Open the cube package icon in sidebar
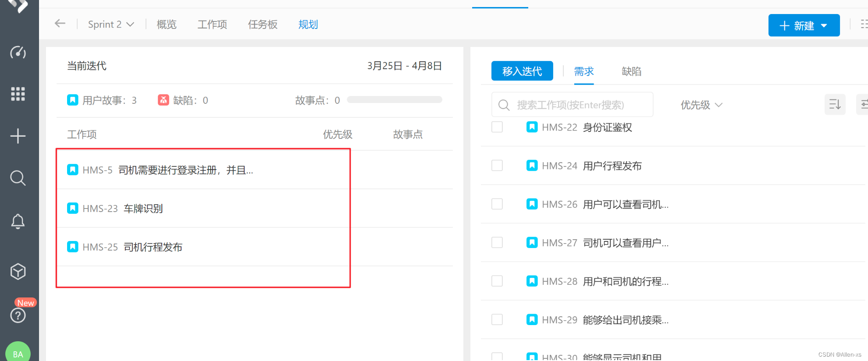This screenshot has width=868, height=361. point(18,272)
